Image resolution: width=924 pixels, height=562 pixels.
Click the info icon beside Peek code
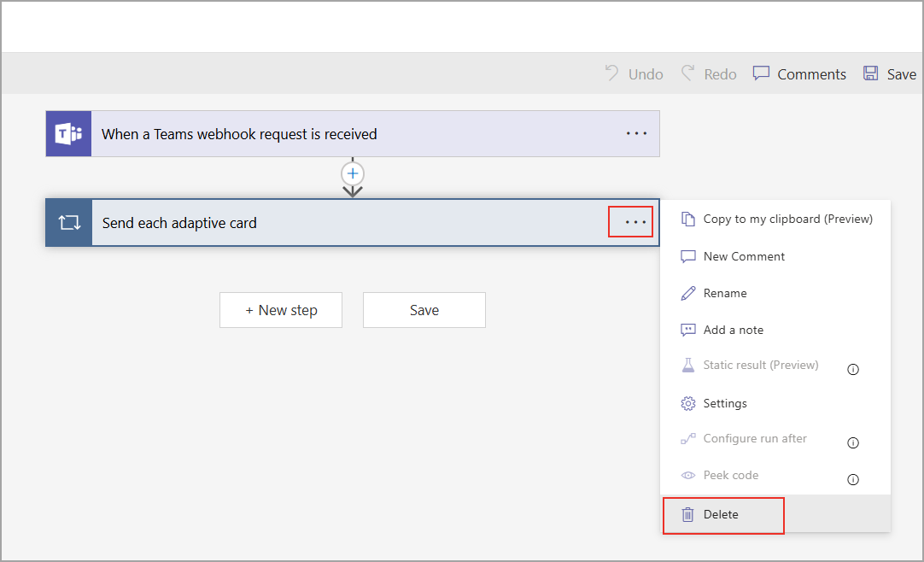click(x=852, y=480)
